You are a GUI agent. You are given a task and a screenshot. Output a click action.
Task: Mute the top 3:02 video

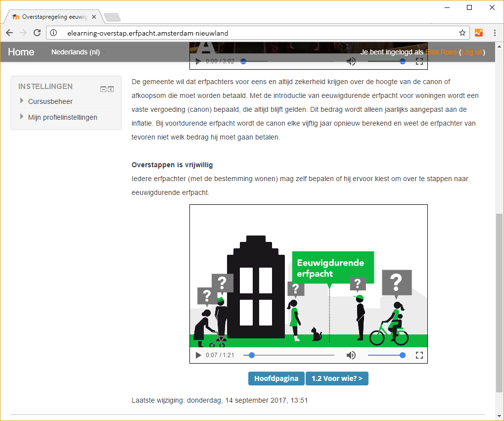click(351, 61)
